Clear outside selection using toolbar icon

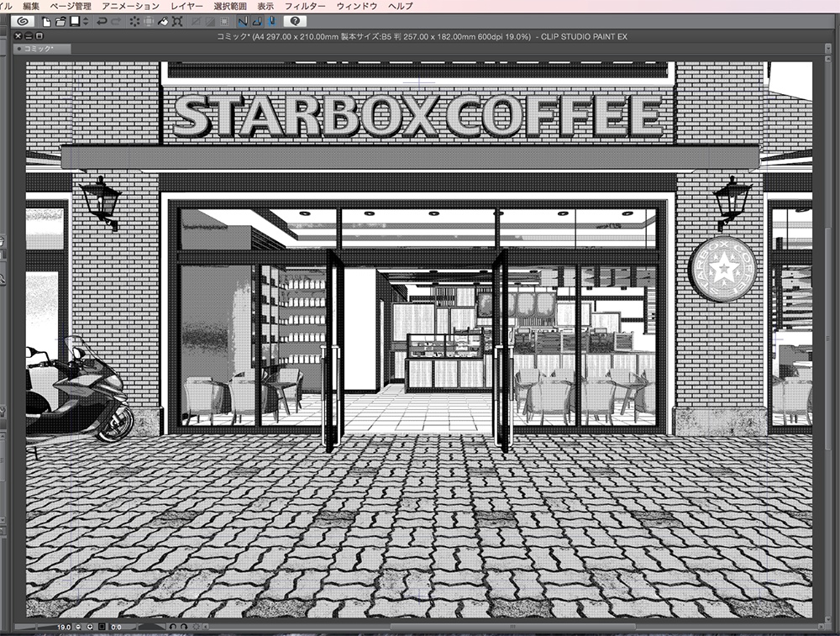pos(149,22)
